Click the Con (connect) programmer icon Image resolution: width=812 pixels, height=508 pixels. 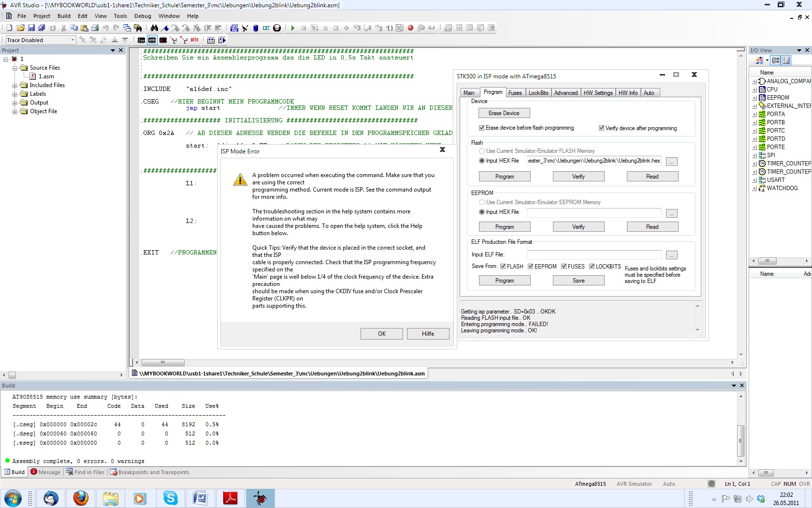point(141,40)
